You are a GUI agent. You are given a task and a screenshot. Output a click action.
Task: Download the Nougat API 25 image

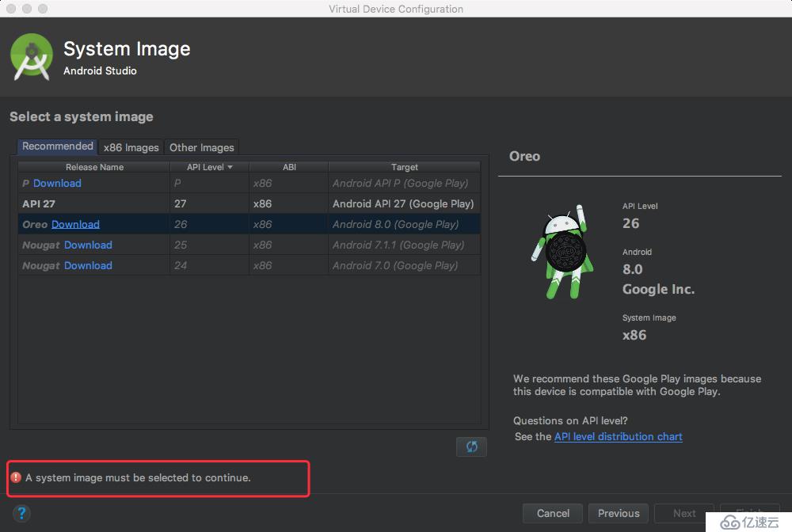88,245
